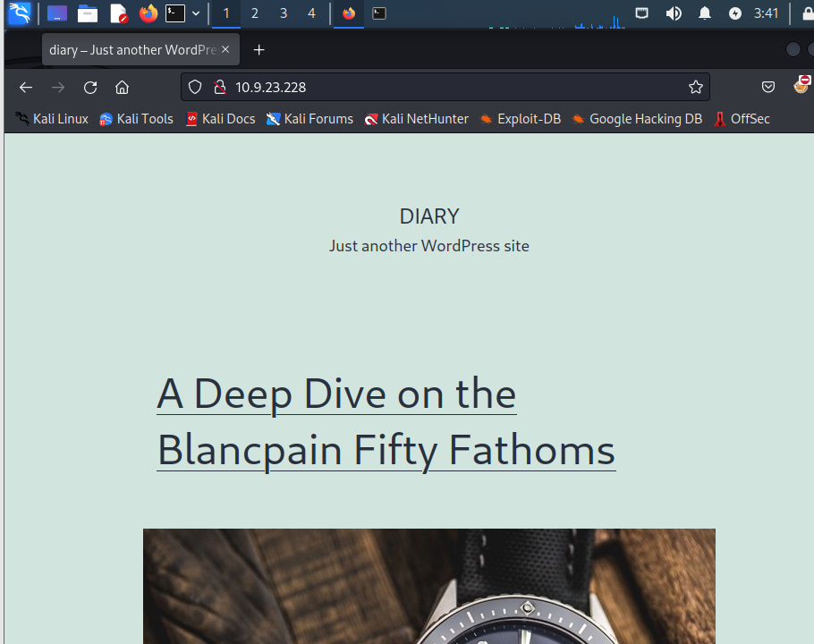This screenshot has width=814, height=644.
Task: Switch to workspace 4
Action: point(311,13)
